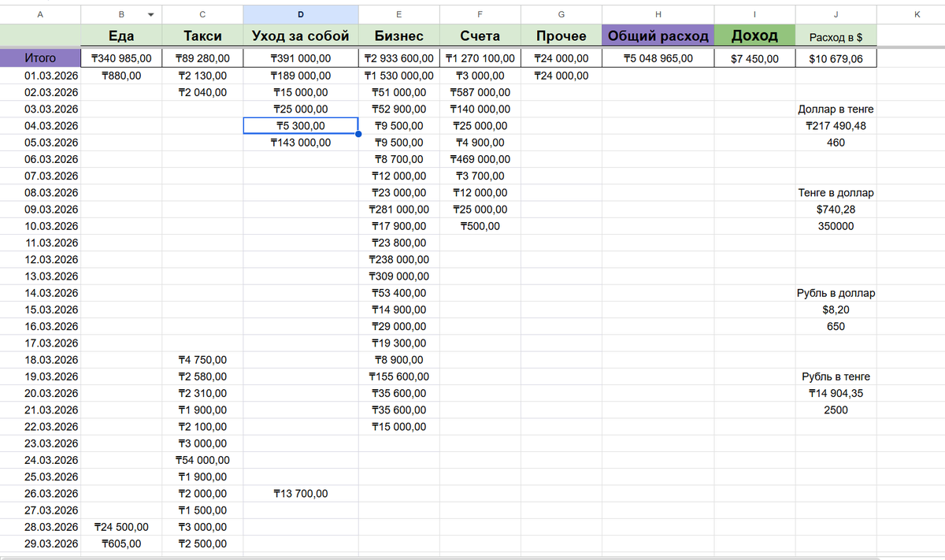Click the 'Доллар в тенге' label
The width and height of the screenshot is (945, 560).
tap(836, 109)
